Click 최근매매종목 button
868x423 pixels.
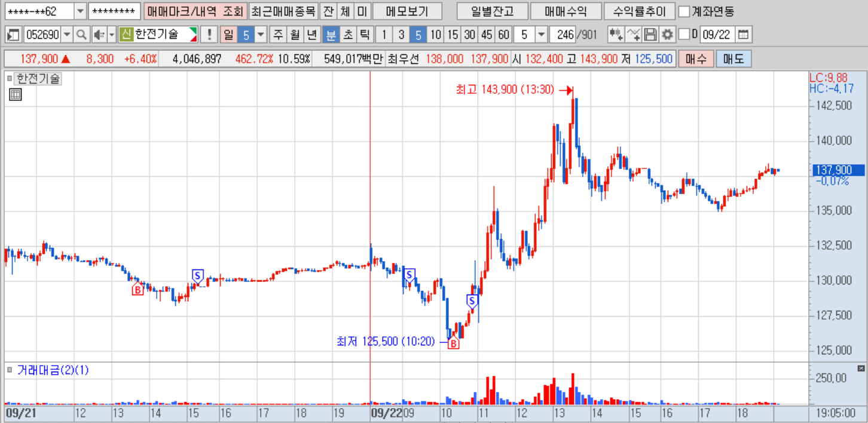point(283,11)
